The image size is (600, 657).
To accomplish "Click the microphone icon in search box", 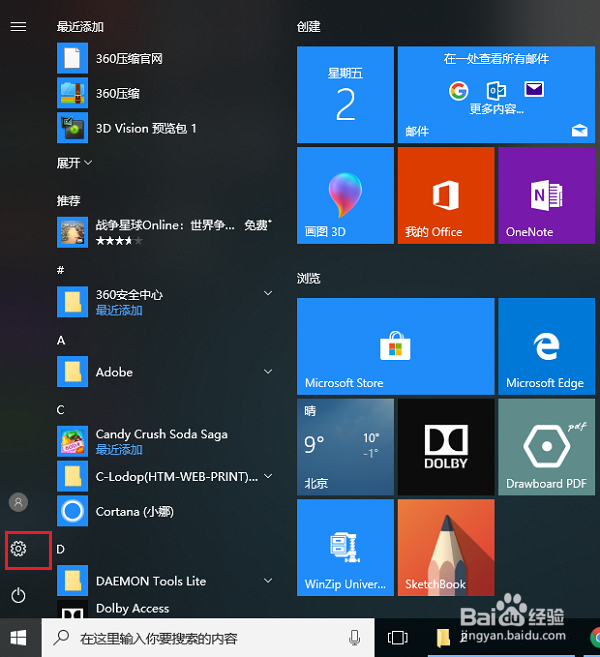I will click(354, 638).
